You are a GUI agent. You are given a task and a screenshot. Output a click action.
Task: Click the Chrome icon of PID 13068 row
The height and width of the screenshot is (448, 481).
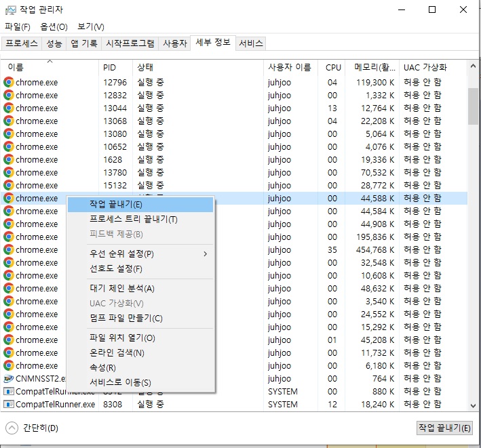click(9, 121)
